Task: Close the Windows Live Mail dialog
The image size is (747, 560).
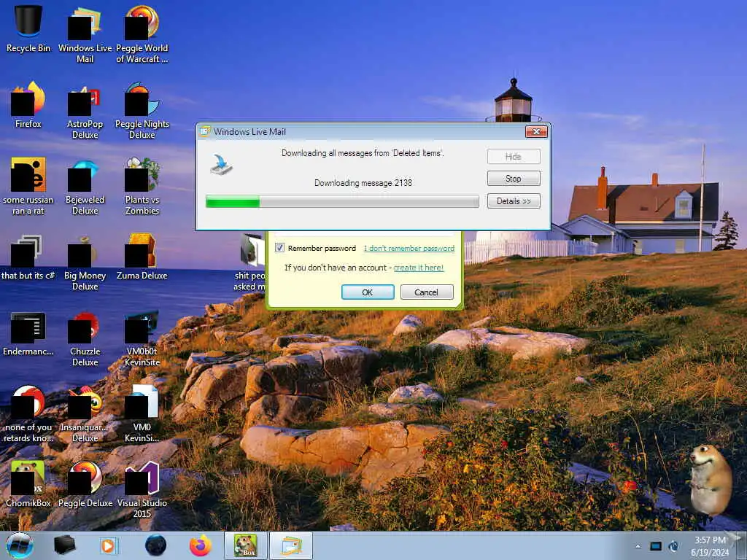Action: coord(536,131)
